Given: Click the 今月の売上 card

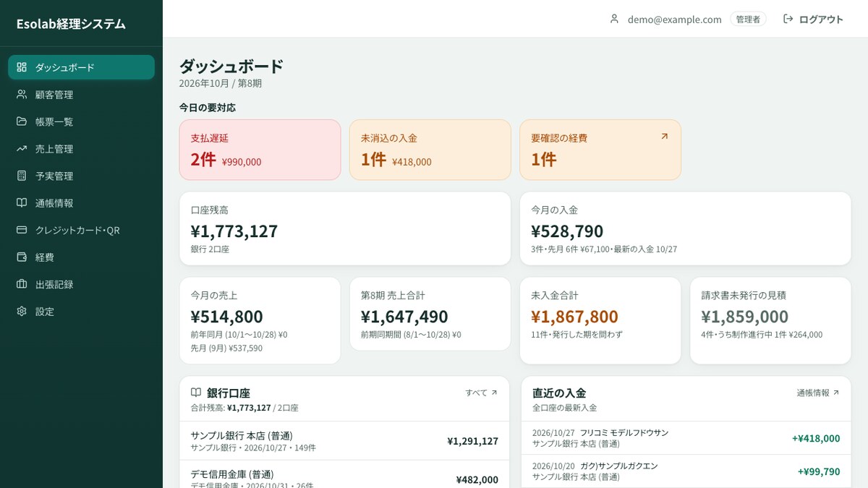Looking at the screenshot, I should pyautogui.click(x=260, y=320).
